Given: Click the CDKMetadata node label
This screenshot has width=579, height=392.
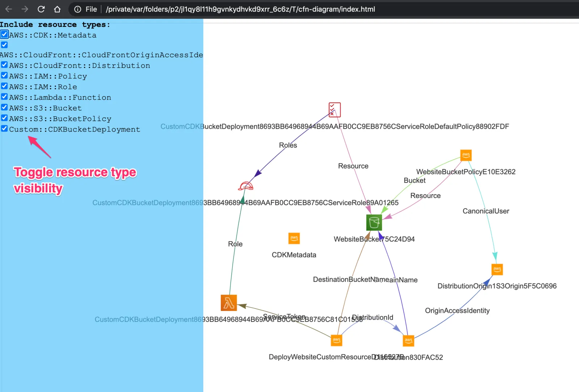Looking at the screenshot, I should click(294, 255).
